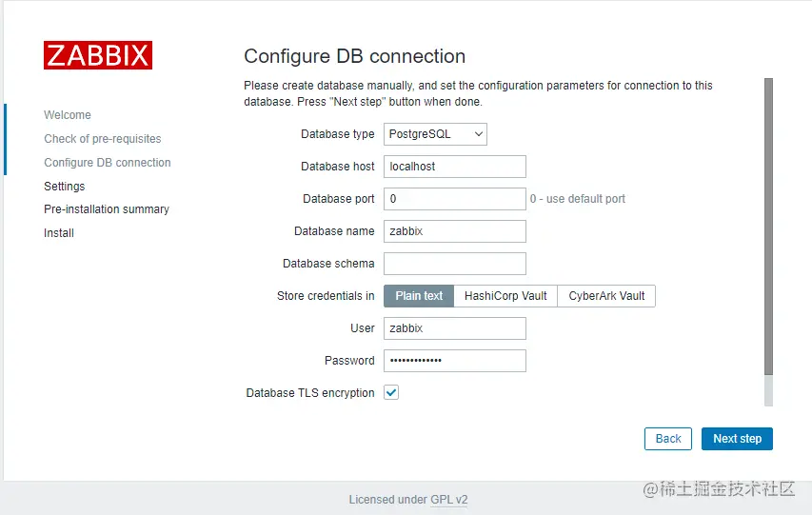Click the Settings step in sidebar
812x515 pixels.
(x=64, y=187)
